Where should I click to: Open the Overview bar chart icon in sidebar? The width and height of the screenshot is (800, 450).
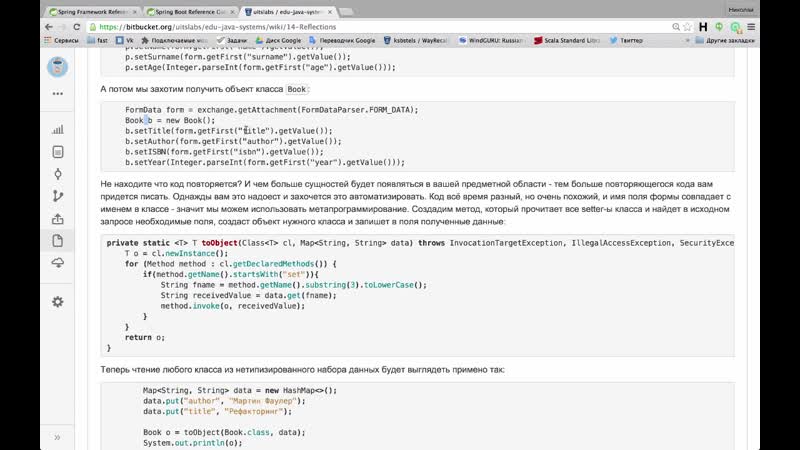click(58, 130)
